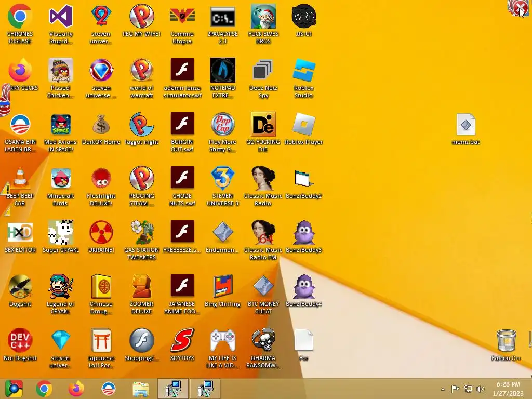This screenshot has width=532, height=399.
Task: Select the FREEEEEZE.s... flash file
Action: [182, 232]
